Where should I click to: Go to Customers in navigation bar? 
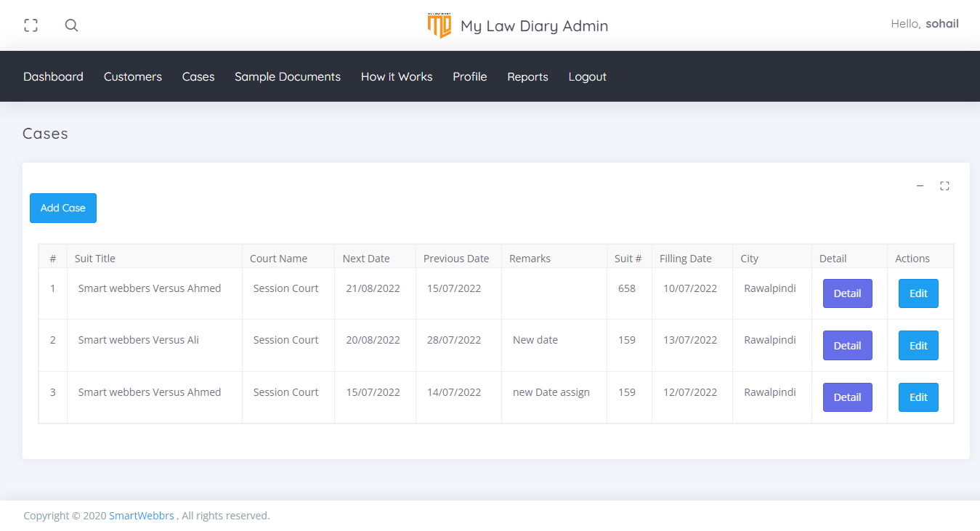coord(133,76)
